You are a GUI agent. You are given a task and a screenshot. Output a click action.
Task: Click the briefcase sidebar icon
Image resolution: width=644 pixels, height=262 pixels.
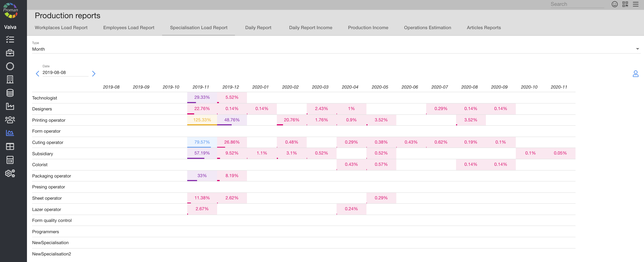[10, 53]
